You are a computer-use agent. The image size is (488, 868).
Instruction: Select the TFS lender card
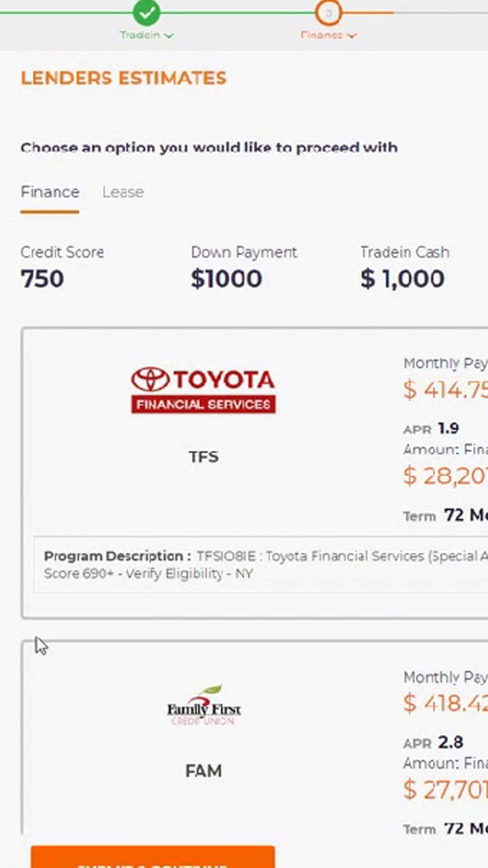pyautogui.click(x=255, y=473)
